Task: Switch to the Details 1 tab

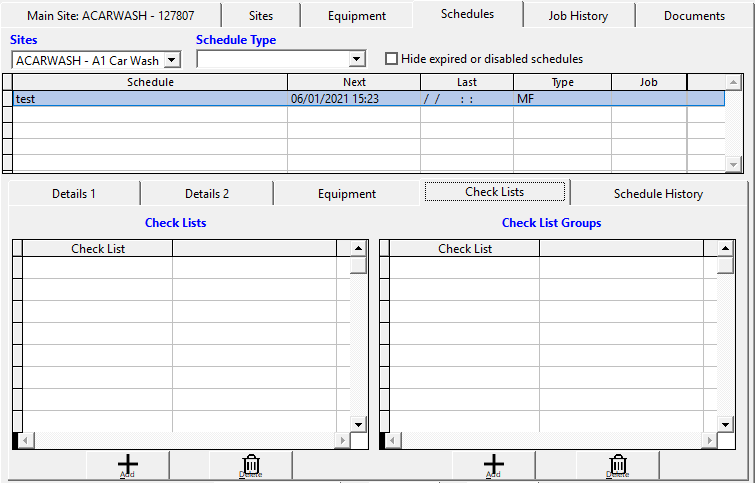Action: 74,193
